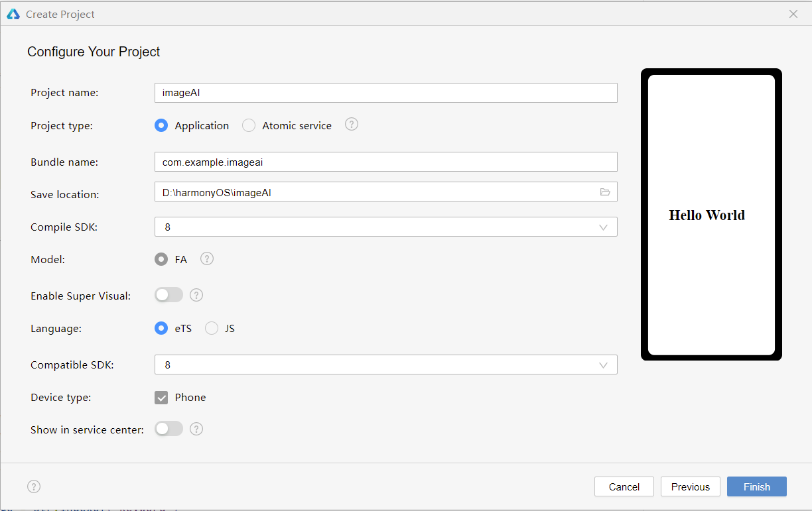Choose JS as the language
Viewport: 812px width, 511px height.
coord(212,328)
